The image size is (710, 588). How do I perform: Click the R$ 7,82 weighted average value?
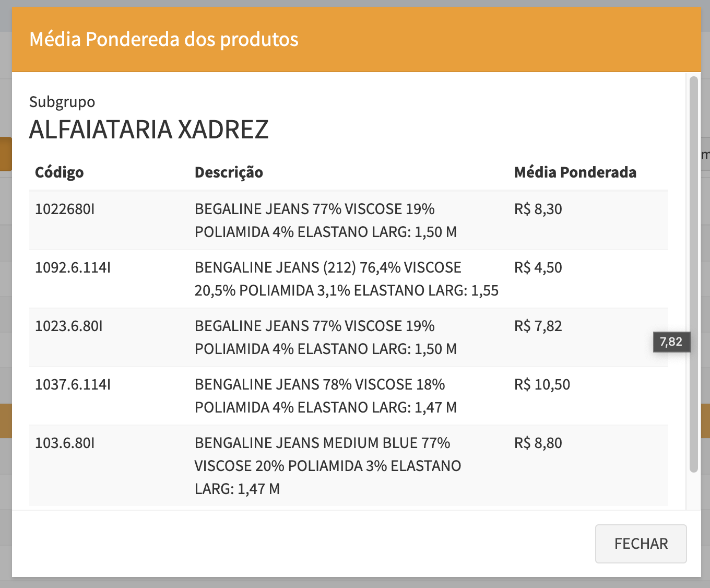[538, 326]
